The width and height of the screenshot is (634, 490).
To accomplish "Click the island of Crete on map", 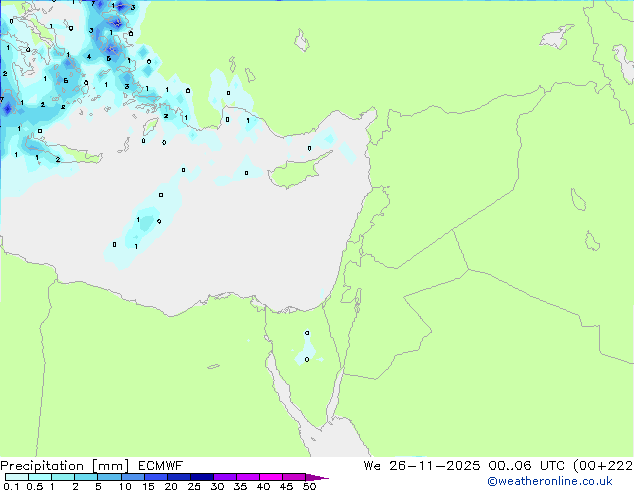I will click(65, 151).
